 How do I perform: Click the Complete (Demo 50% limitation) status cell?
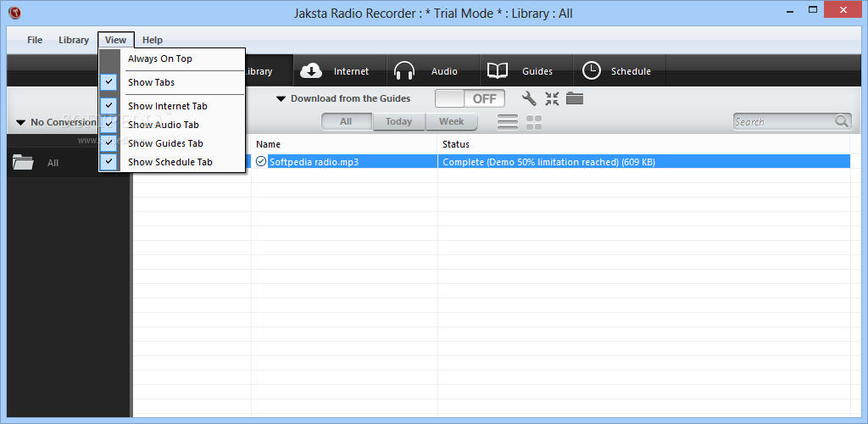coord(644,162)
